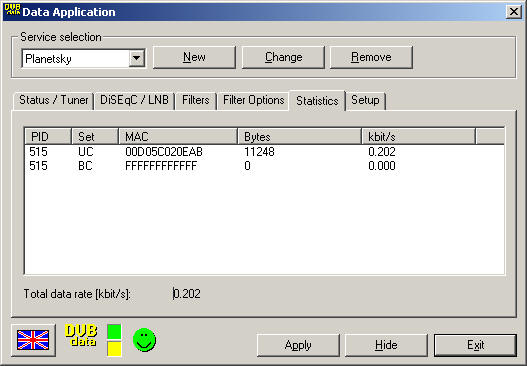
Task: Select the Planetsky service field
Action: coord(83,58)
